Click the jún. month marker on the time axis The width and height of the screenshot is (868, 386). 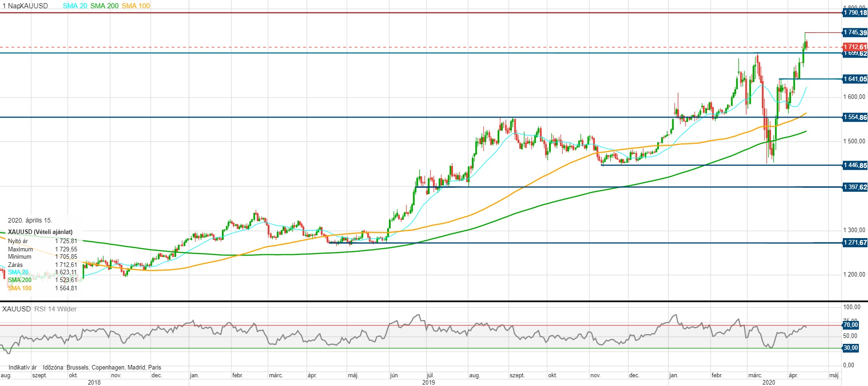pyautogui.click(x=394, y=375)
